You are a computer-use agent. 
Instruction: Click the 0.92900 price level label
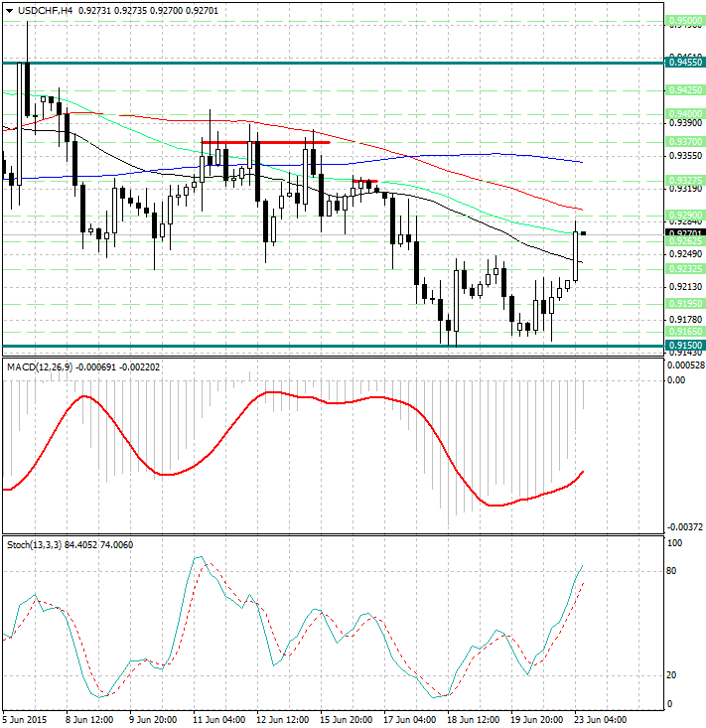685,215
